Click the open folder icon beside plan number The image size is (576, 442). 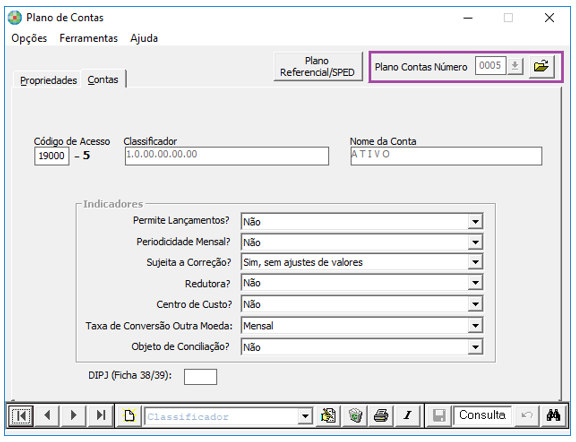(x=541, y=67)
